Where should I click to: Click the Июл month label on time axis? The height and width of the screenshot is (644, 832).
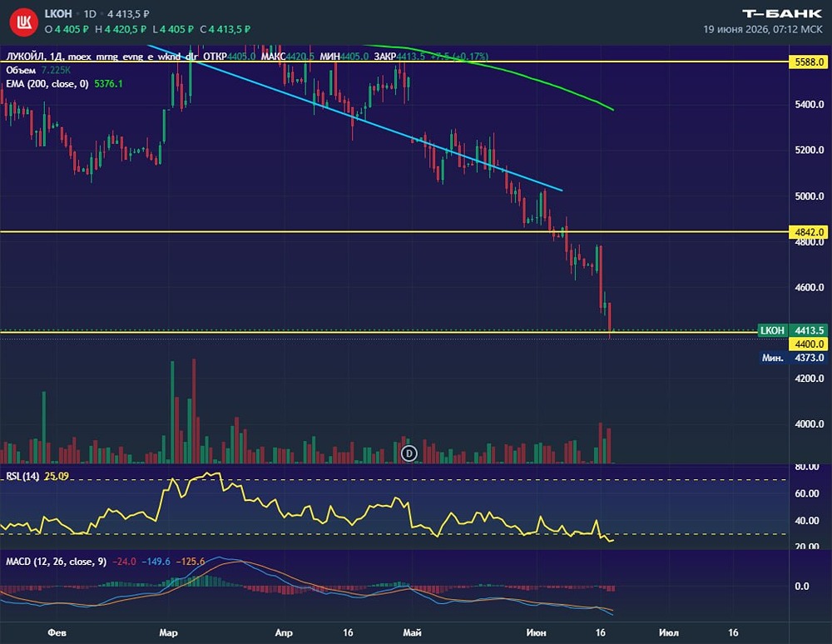669,632
